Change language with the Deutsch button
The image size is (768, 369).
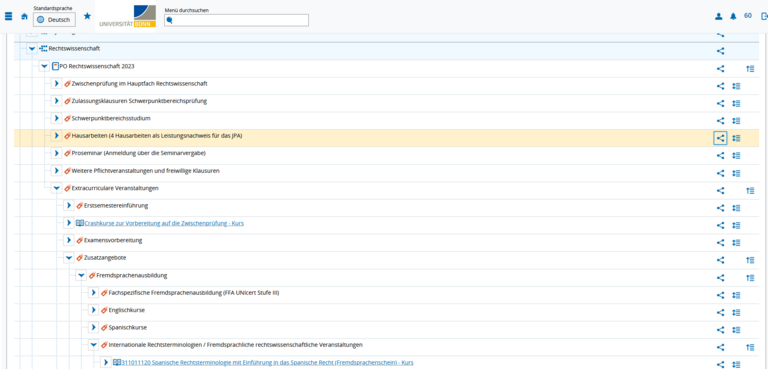point(54,20)
